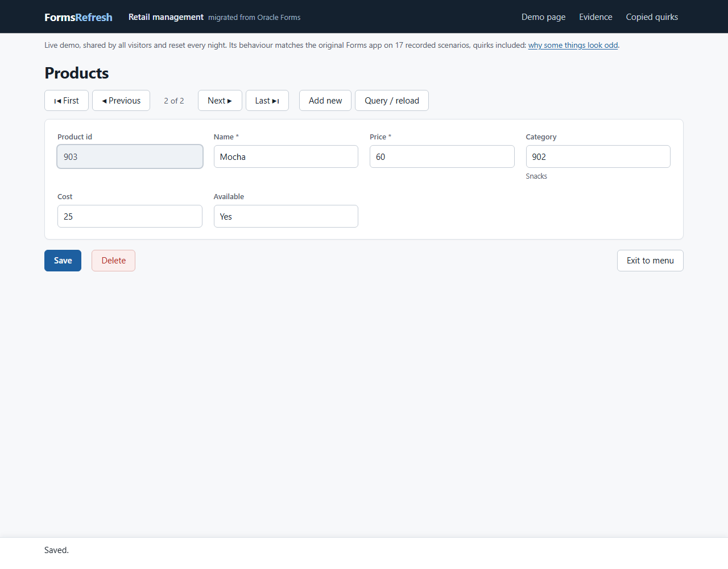Delete the current product

coord(114,261)
